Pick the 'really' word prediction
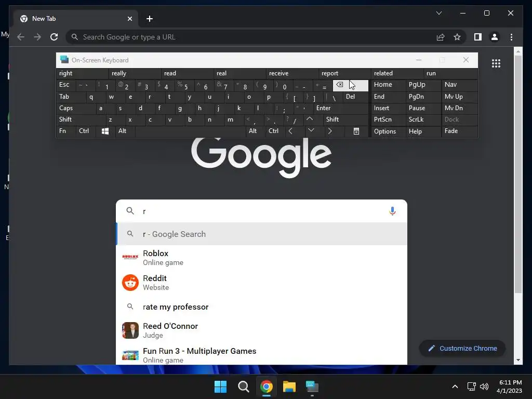This screenshot has width=532, height=399. pyautogui.click(x=135, y=73)
